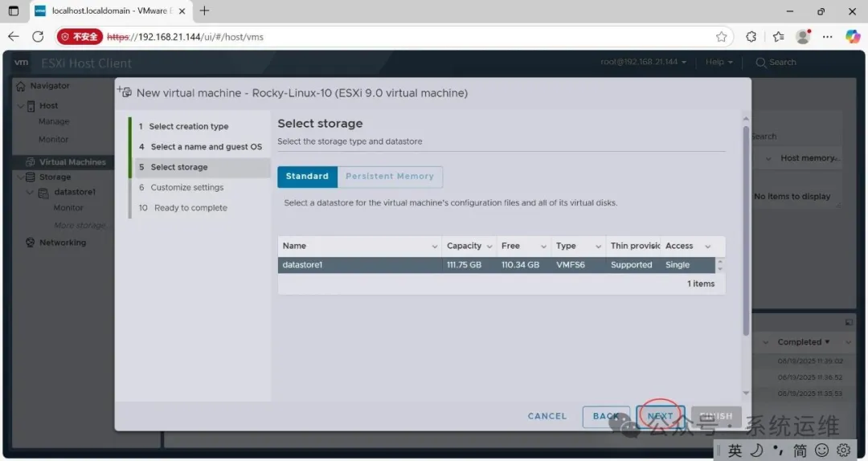
Task: Click the header Search field
Action: (x=776, y=62)
